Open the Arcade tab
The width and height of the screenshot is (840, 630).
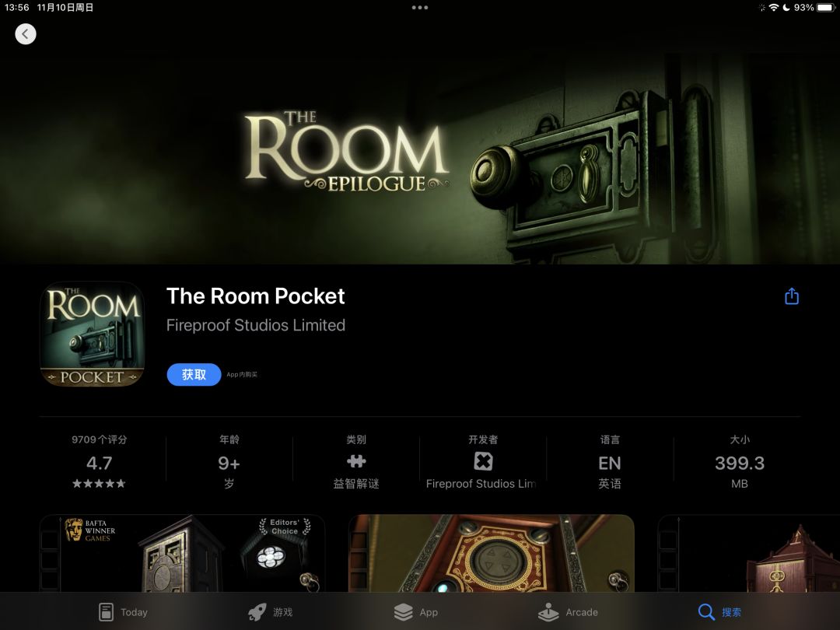pyautogui.click(x=568, y=612)
